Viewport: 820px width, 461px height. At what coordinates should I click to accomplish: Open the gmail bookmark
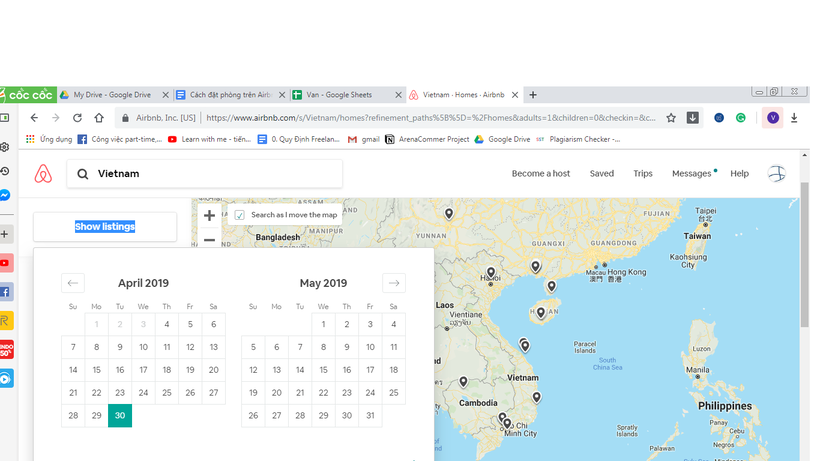pyautogui.click(x=363, y=139)
